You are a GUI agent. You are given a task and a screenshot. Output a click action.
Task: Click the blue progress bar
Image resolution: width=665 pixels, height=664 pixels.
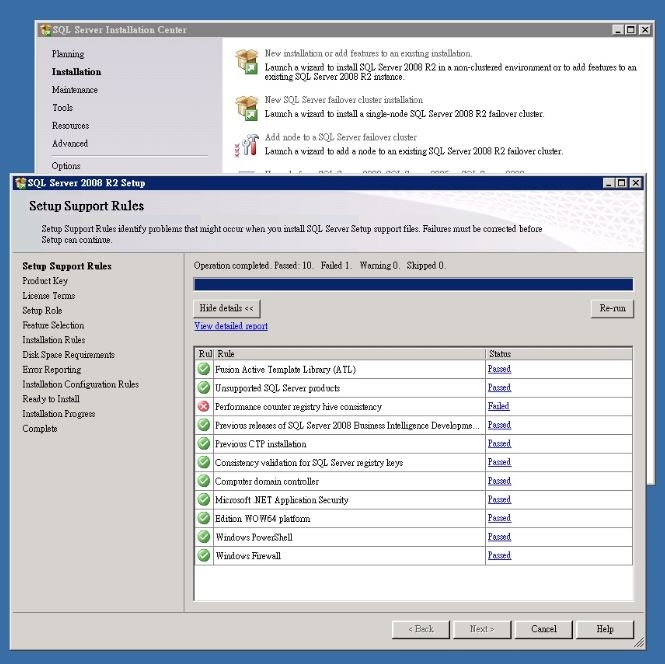(x=414, y=284)
